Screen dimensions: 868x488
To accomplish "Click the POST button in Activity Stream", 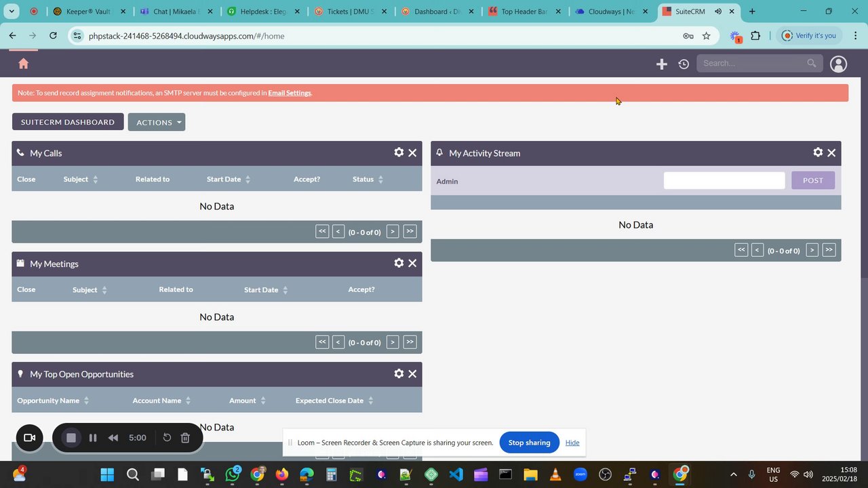I will 813,180.
